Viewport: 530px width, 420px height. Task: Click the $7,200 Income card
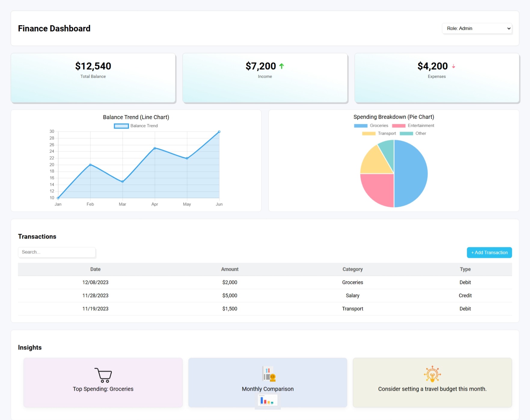[x=265, y=78]
